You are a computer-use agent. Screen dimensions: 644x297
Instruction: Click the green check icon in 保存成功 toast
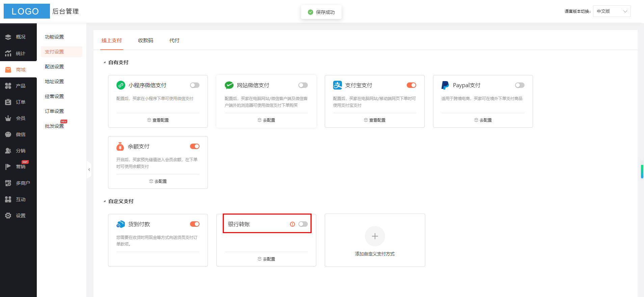coord(311,12)
